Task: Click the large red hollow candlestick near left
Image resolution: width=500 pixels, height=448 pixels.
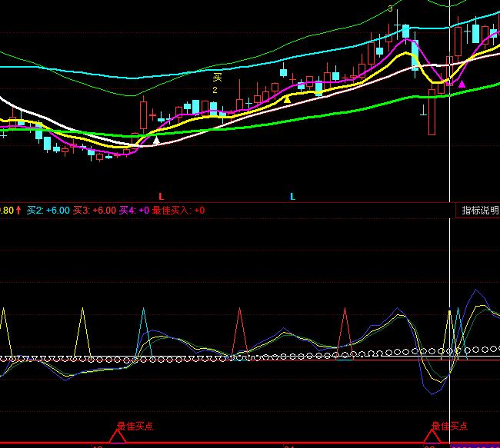Action: click(x=142, y=115)
